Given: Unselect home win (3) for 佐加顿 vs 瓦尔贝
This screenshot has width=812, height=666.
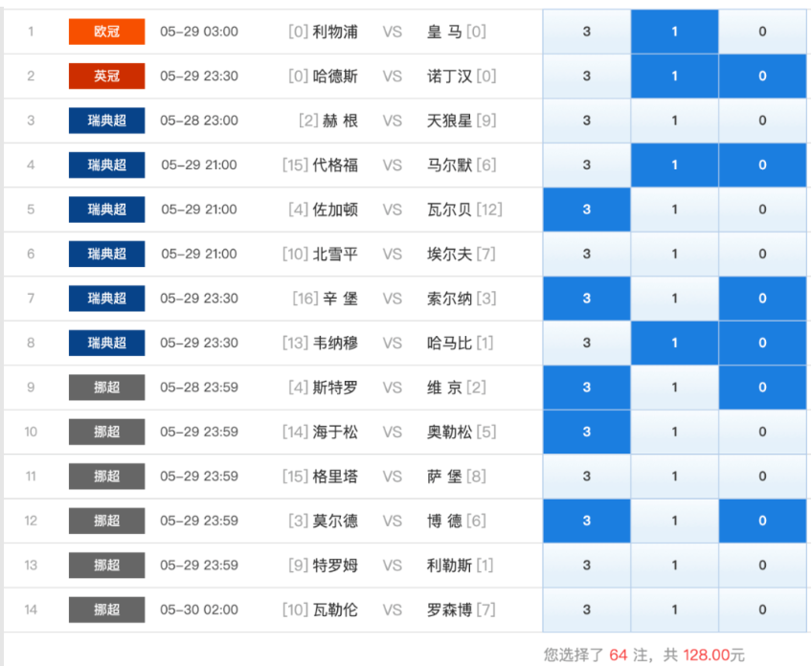Looking at the screenshot, I should click(586, 210).
